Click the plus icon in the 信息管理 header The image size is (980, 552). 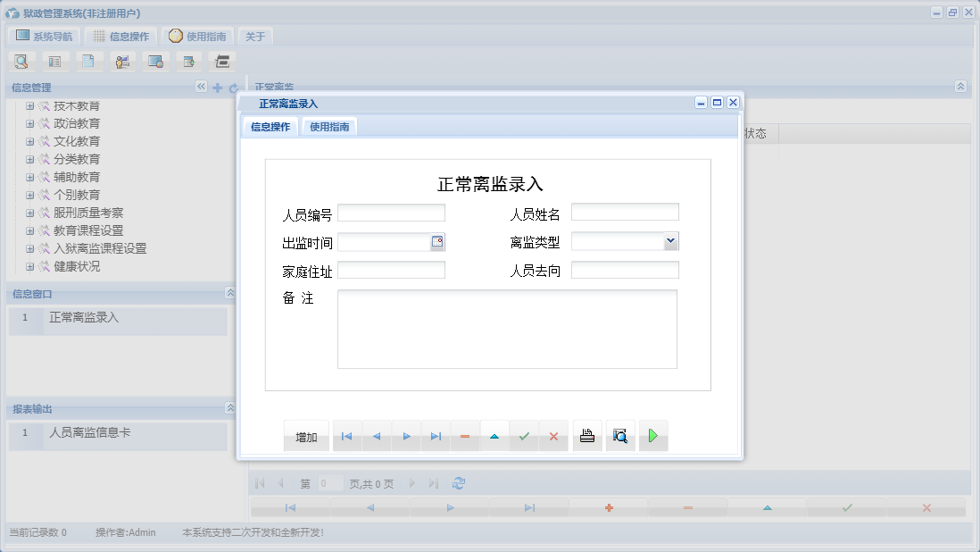point(217,88)
